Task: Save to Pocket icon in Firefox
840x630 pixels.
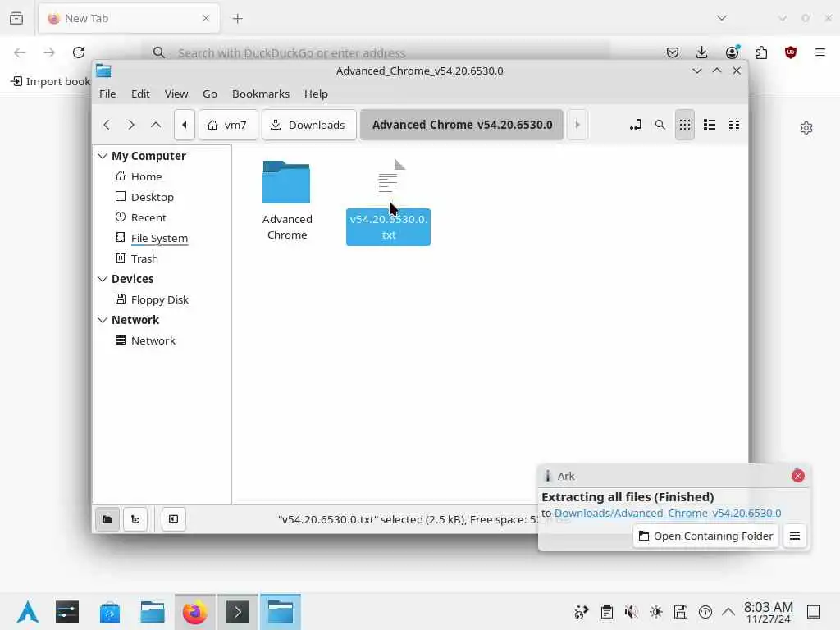Action: 673,52
